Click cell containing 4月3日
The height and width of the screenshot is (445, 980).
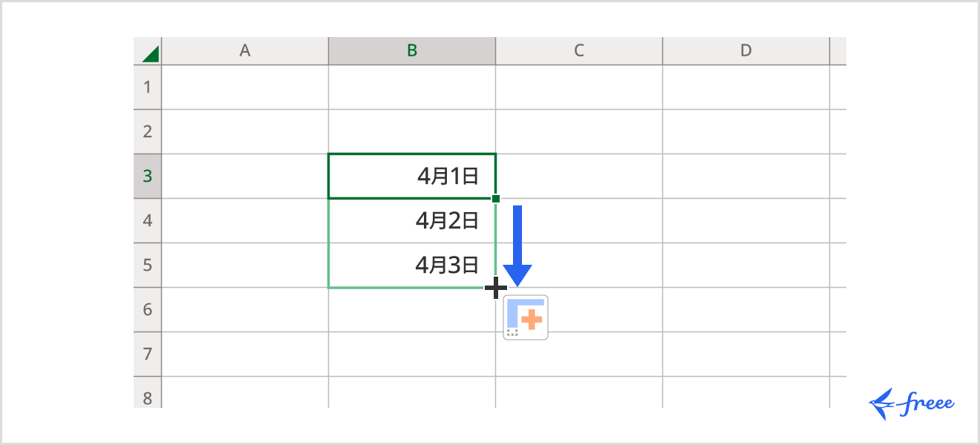click(x=412, y=266)
